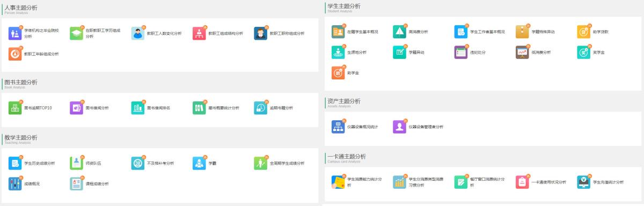644x206 pixels.
Task: Select the 图书概要统计分析 books icon
Action: (x=199, y=108)
